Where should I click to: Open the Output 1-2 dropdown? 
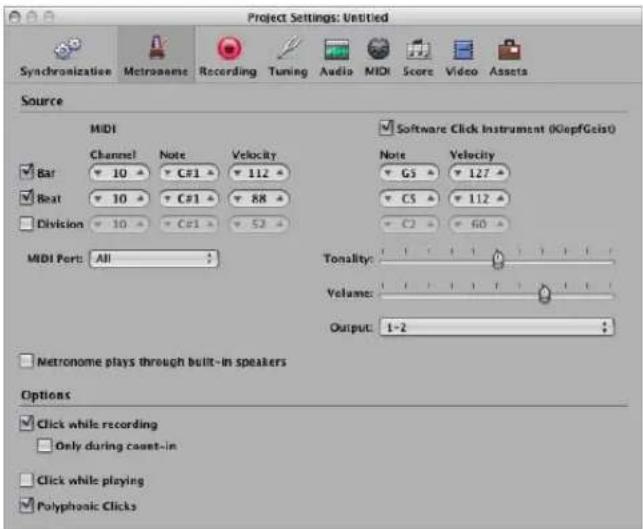[497, 327]
